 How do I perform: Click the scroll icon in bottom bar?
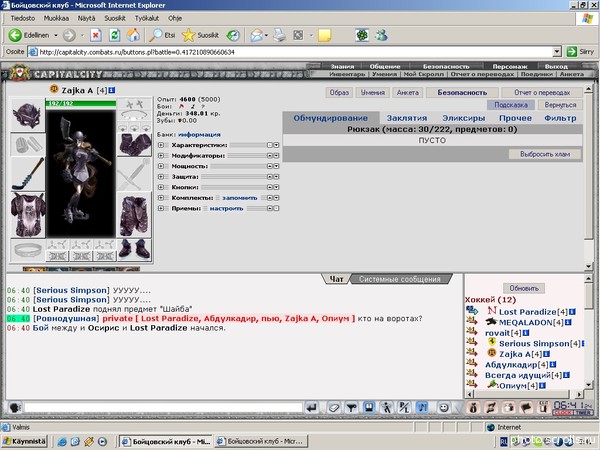[491, 408]
